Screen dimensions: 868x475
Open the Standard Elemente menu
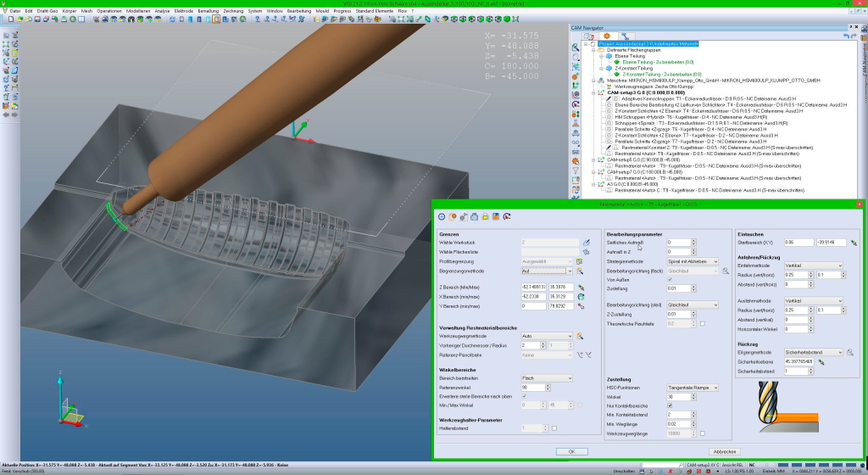[x=374, y=11]
